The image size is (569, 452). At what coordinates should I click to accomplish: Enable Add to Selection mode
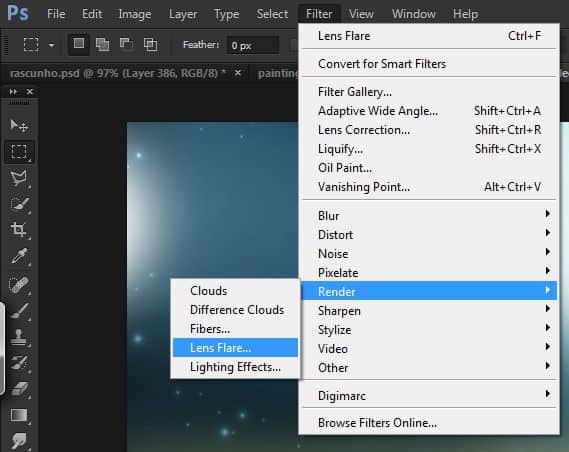click(x=102, y=44)
